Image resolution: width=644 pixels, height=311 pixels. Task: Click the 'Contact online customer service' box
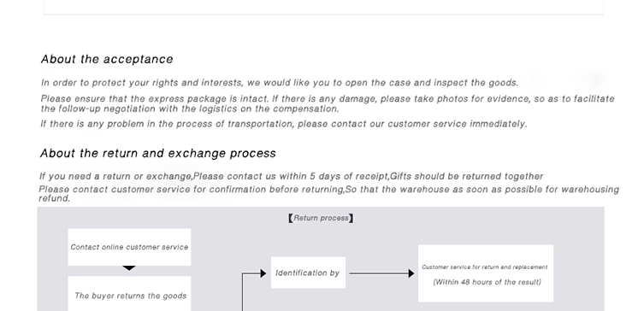click(x=129, y=247)
